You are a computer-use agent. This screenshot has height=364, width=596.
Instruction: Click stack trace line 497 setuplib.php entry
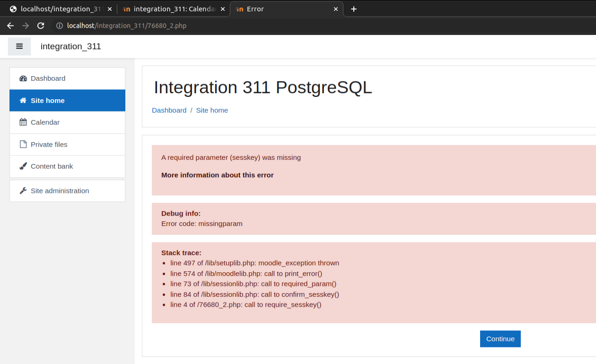[x=254, y=263]
